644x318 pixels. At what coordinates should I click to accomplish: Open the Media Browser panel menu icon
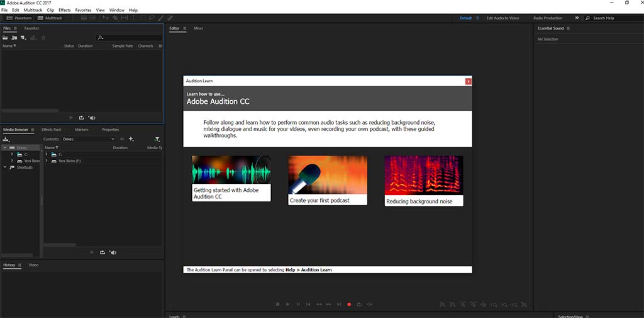point(32,130)
